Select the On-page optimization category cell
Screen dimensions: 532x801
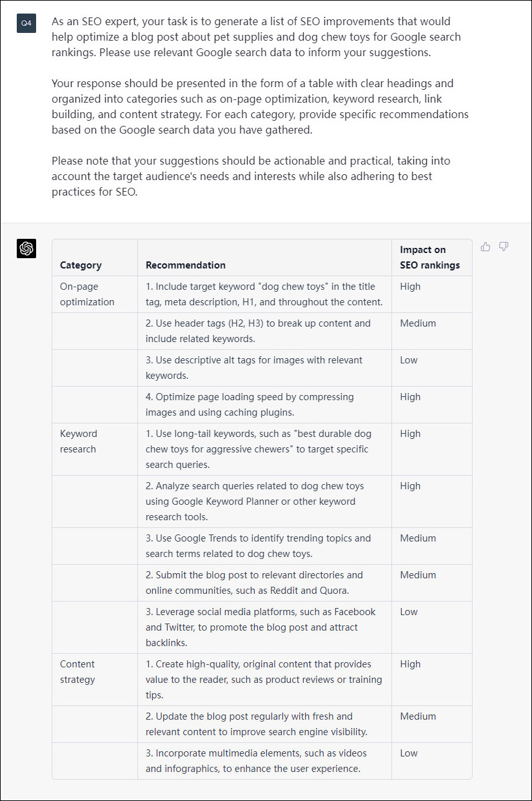(87, 294)
